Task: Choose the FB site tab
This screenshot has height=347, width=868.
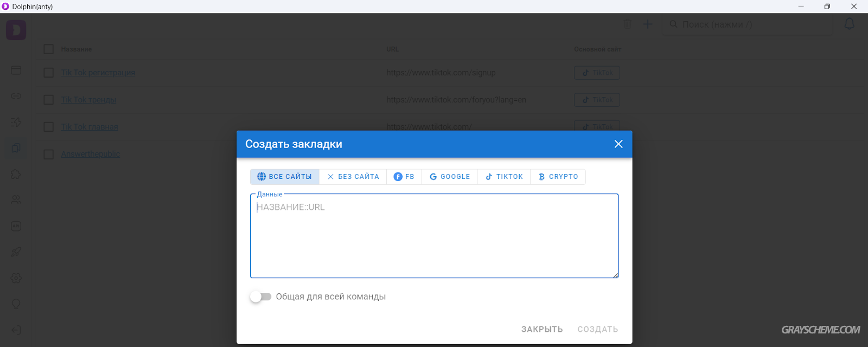Action: (404, 177)
